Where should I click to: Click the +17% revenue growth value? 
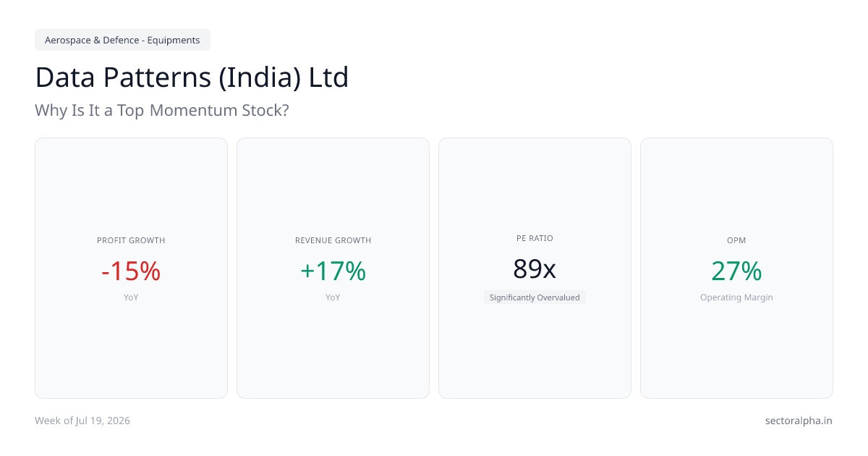click(333, 271)
